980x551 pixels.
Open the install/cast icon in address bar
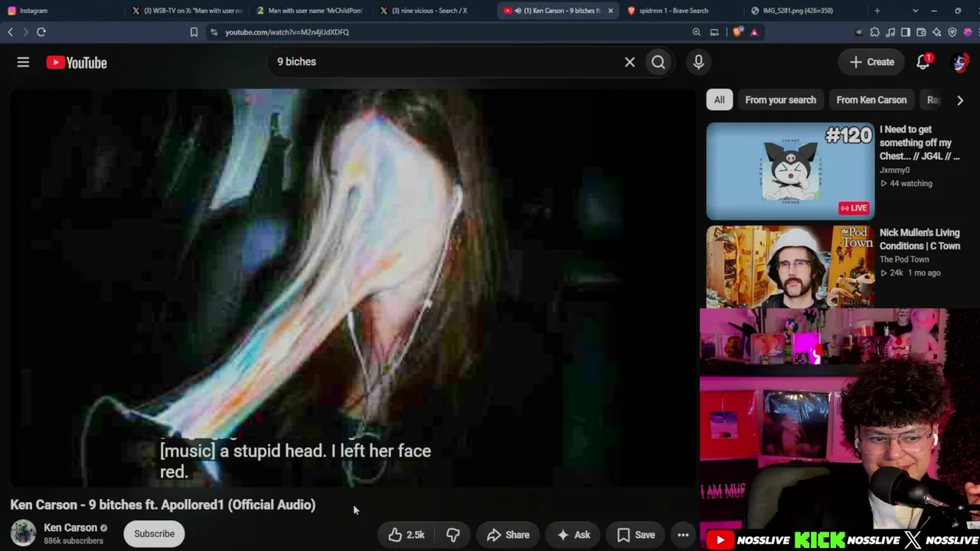point(714,32)
